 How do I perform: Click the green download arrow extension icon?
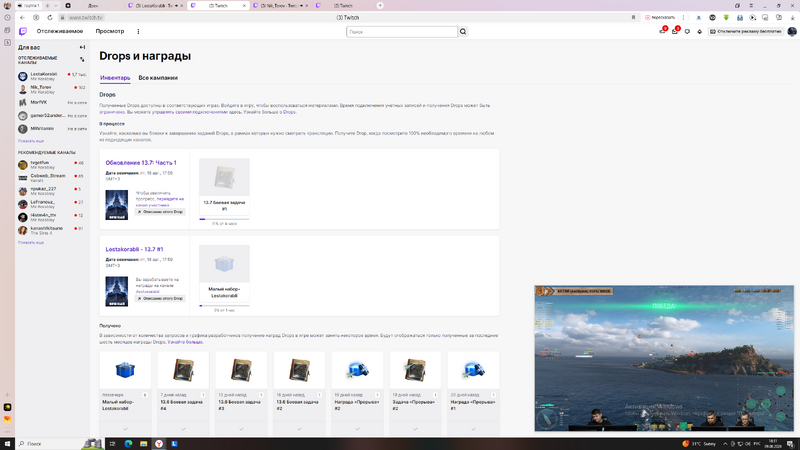[x=726, y=17]
